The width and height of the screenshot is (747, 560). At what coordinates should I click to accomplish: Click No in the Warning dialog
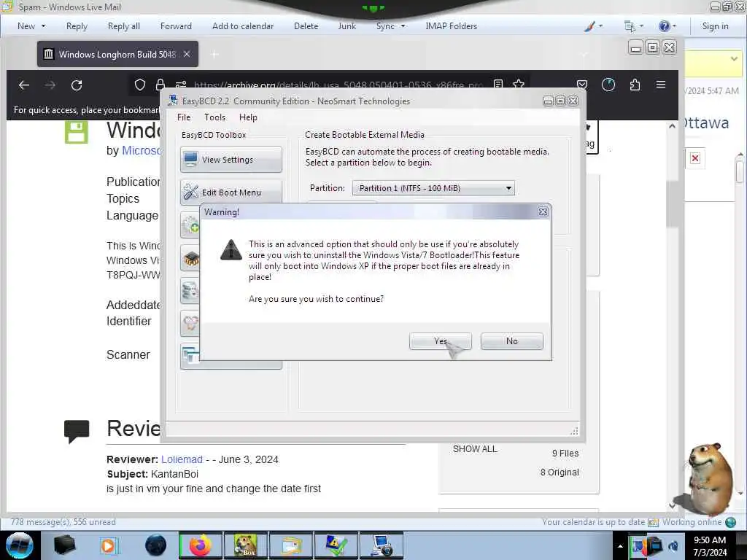pyautogui.click(x=511, y=341)
